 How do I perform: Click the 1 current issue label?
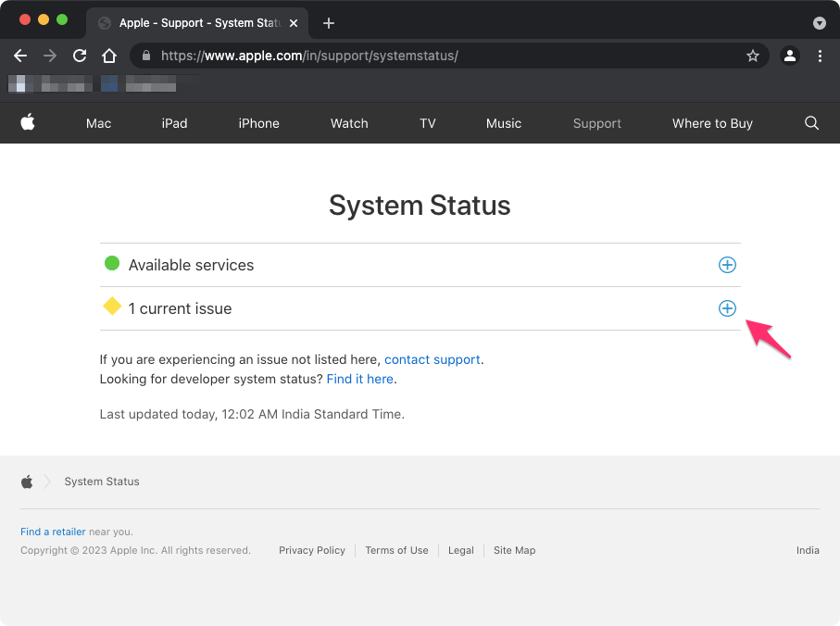click(180, 308)
